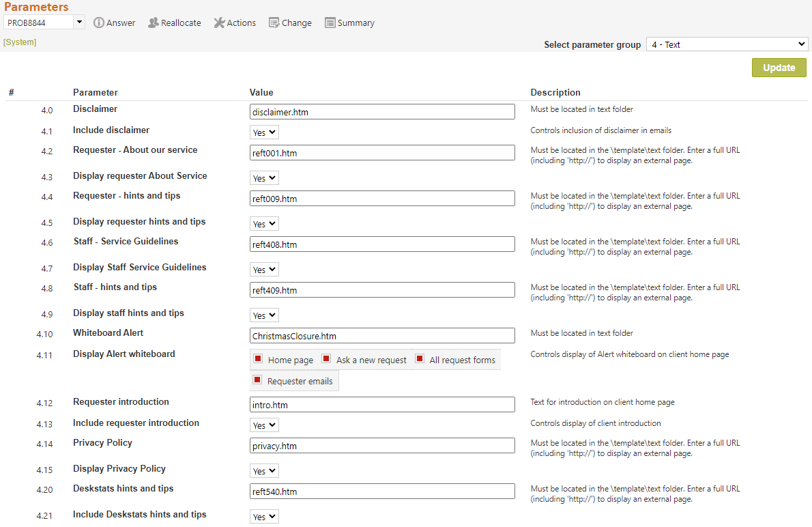The height and width of the screenshot is (527, 812).
Task: Open Display Staff Service Guidelines dropdown
Action: 264,270
